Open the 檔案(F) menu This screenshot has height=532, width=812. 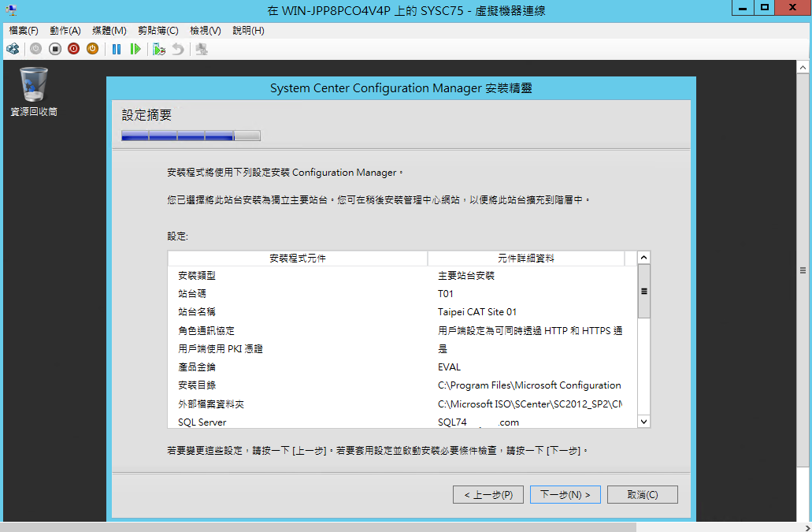coord(24,31)
